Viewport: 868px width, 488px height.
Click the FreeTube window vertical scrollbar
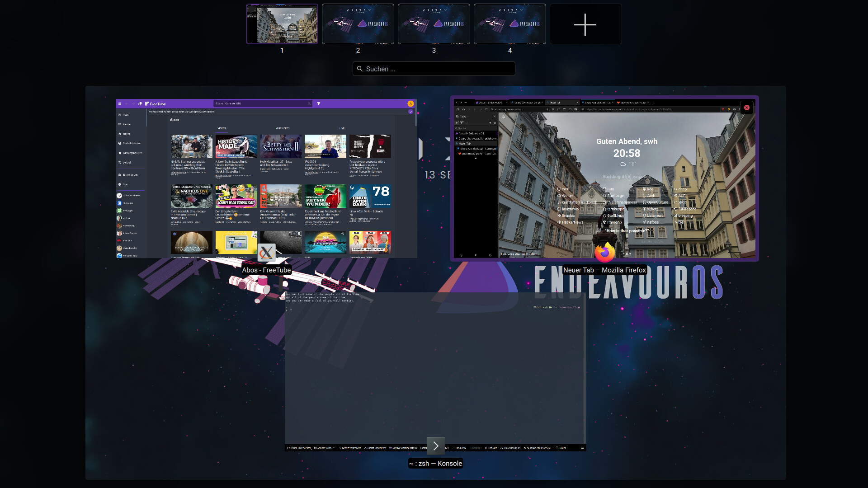click(415, 113)
